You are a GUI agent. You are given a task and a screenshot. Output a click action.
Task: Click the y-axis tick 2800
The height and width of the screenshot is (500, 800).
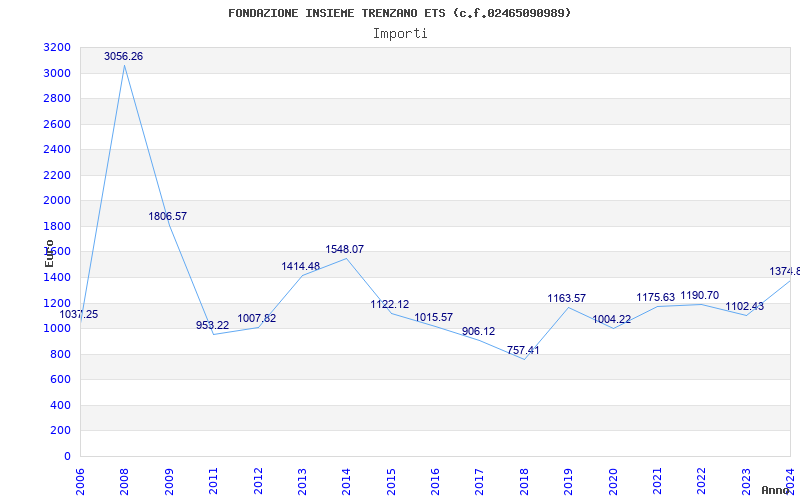click(57, 98)
